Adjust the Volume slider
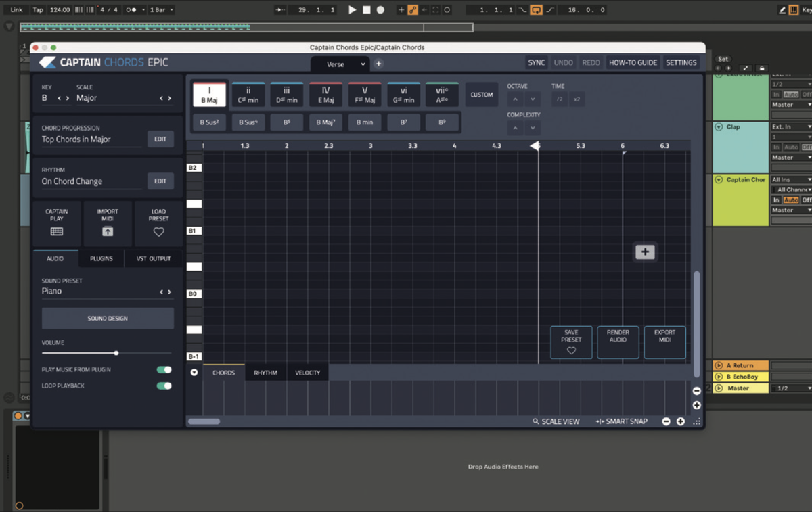The width and height of the screenshot is (812, 512). click(115, 352)
